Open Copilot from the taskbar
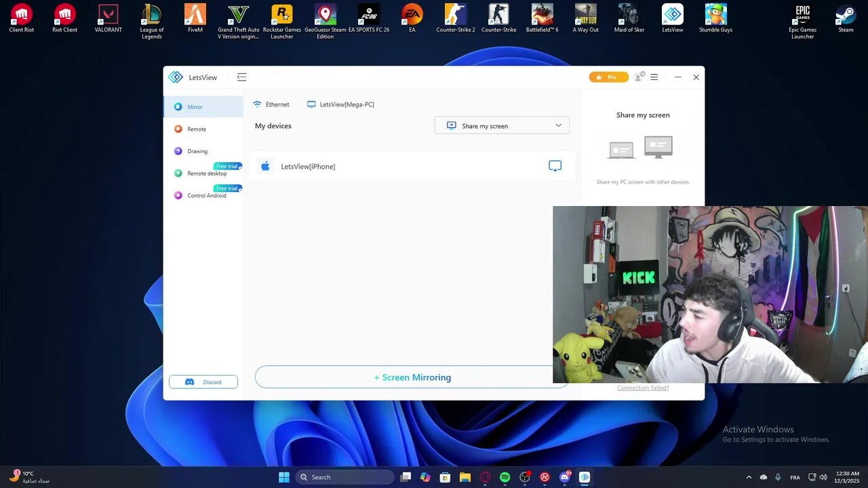This screenshot has height=488, width=868. tap(425, 477)
